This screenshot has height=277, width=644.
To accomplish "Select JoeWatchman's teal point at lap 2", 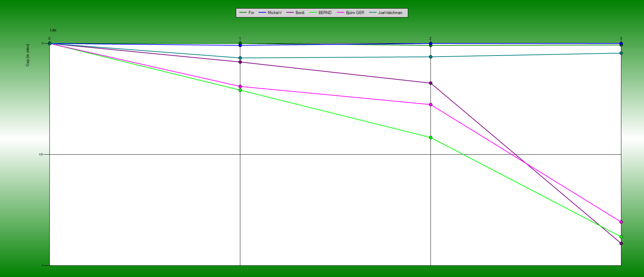I will tap(430, 57).
